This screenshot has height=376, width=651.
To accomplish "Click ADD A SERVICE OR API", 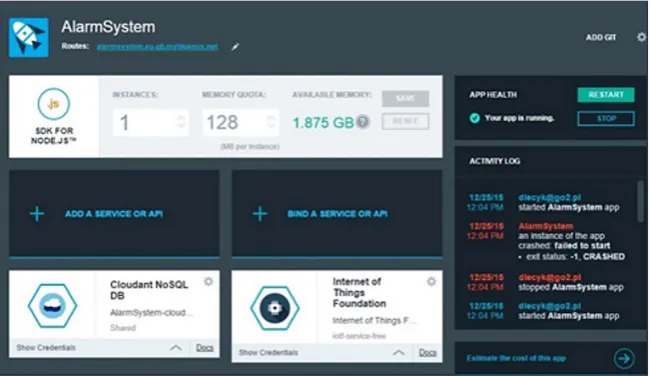I will point(114,214).
